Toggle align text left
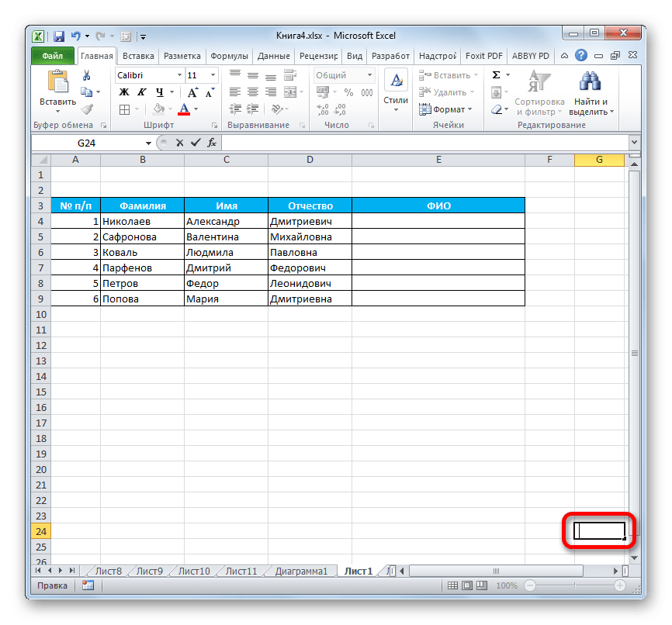 [235, 92]
